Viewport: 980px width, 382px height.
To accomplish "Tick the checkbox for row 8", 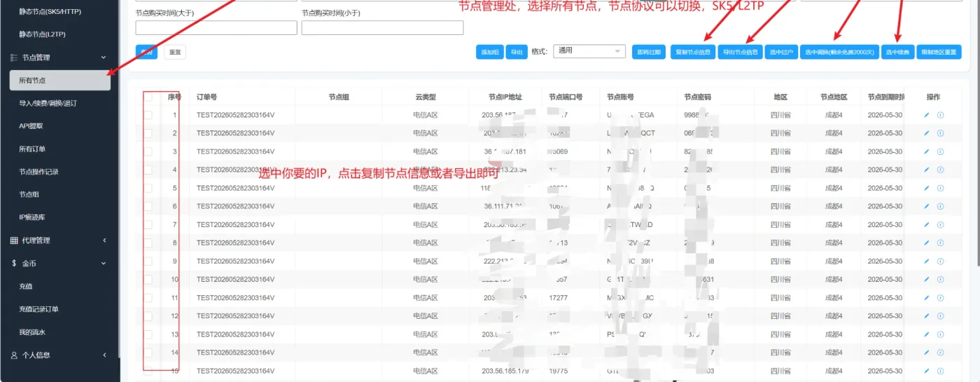I will tap(148, 243).
